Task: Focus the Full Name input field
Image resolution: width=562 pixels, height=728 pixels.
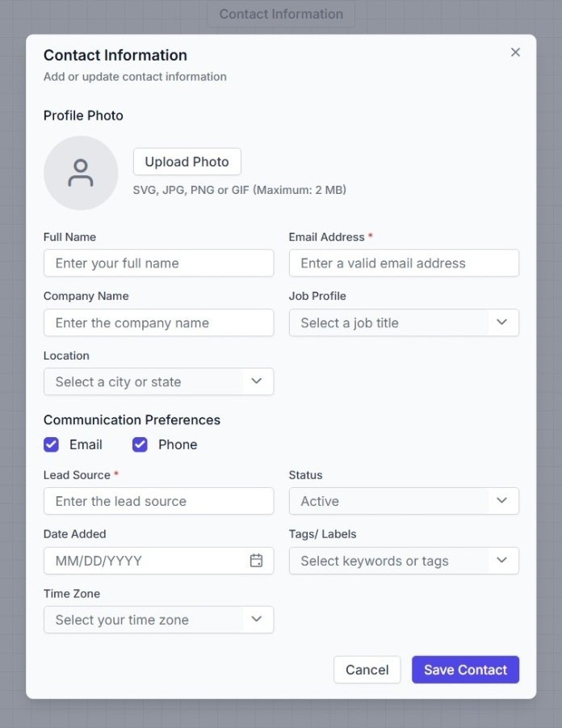Action: [158, 263]
